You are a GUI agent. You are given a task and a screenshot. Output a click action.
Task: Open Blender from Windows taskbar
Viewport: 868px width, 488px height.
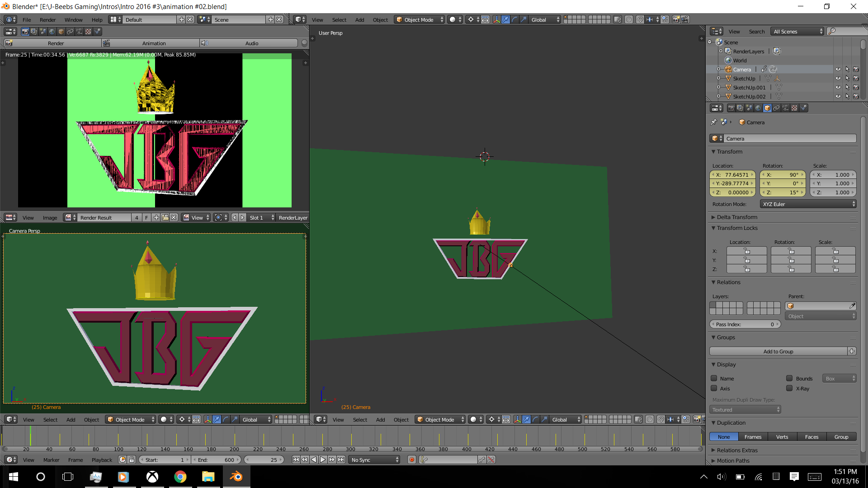pos(236,477)
